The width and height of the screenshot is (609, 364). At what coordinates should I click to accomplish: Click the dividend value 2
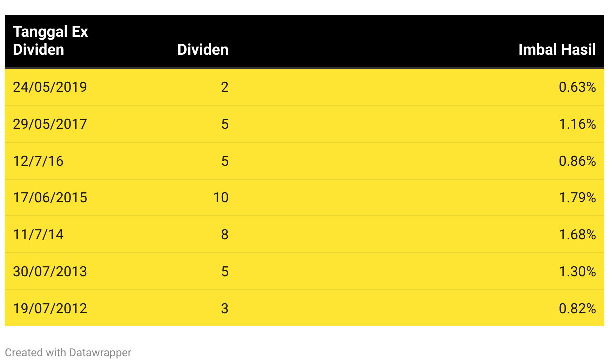(225, 87)
